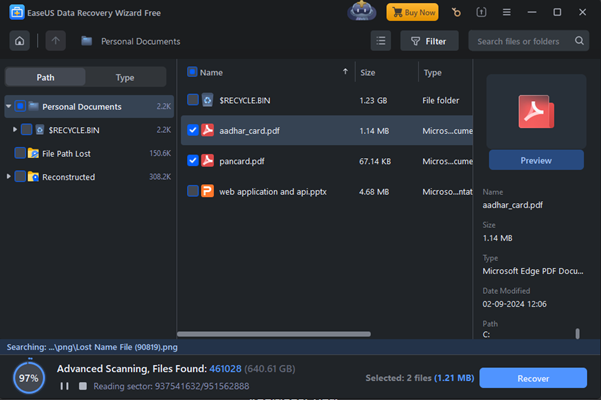This screenshot has height=400, width=601.
Task: Pause the advanced scanning
Action: (x=66, y=385)
